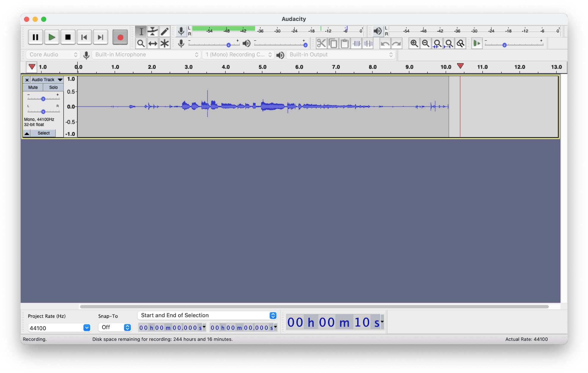Select the Multi-Tool asterisk
This screenshot has width=588, height=373.
164,43
